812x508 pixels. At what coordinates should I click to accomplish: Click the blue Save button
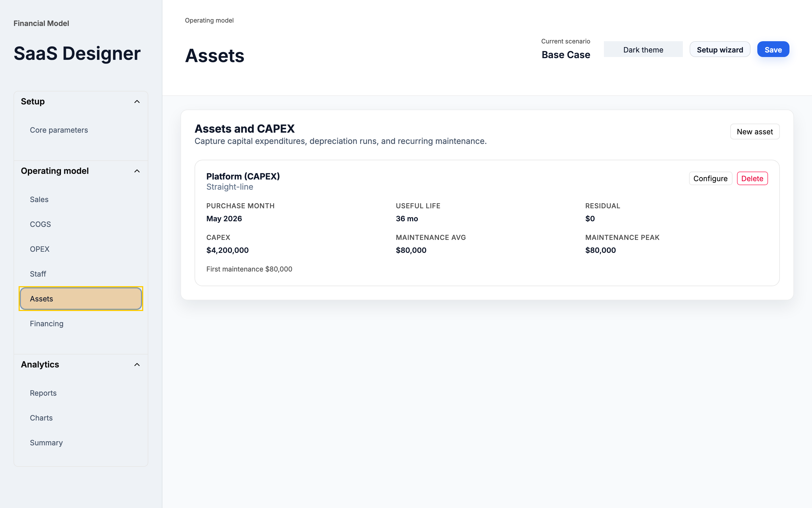(x=773, y=49)
